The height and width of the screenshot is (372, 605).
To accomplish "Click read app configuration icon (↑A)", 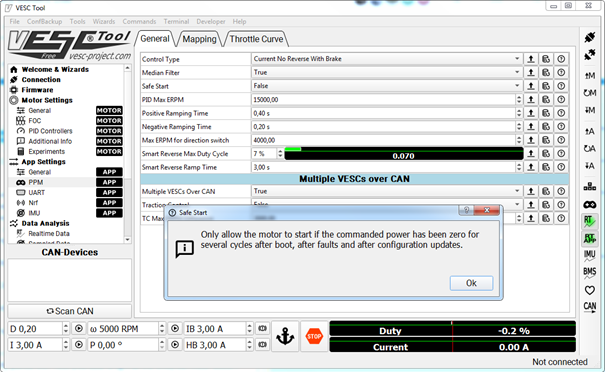I will point(590,131).
